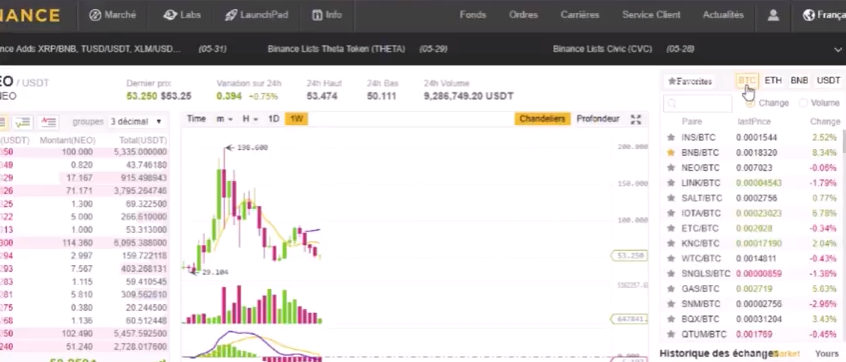This screenshot has height=362, width=846.
Task: Star the BQX/BTC pair as favorite
Action: pos(671,319)
